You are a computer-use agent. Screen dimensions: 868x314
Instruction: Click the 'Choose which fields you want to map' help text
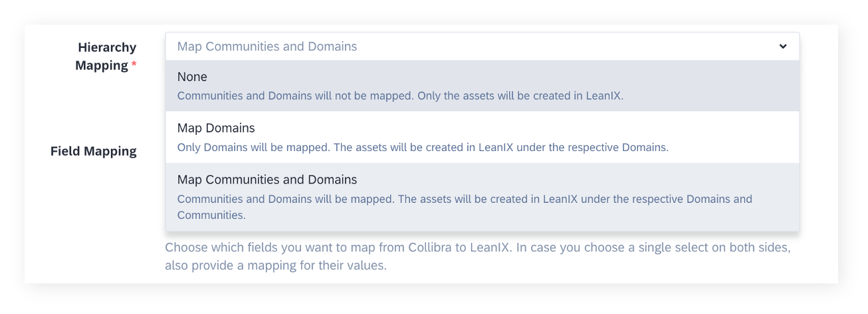coord(337,248)
